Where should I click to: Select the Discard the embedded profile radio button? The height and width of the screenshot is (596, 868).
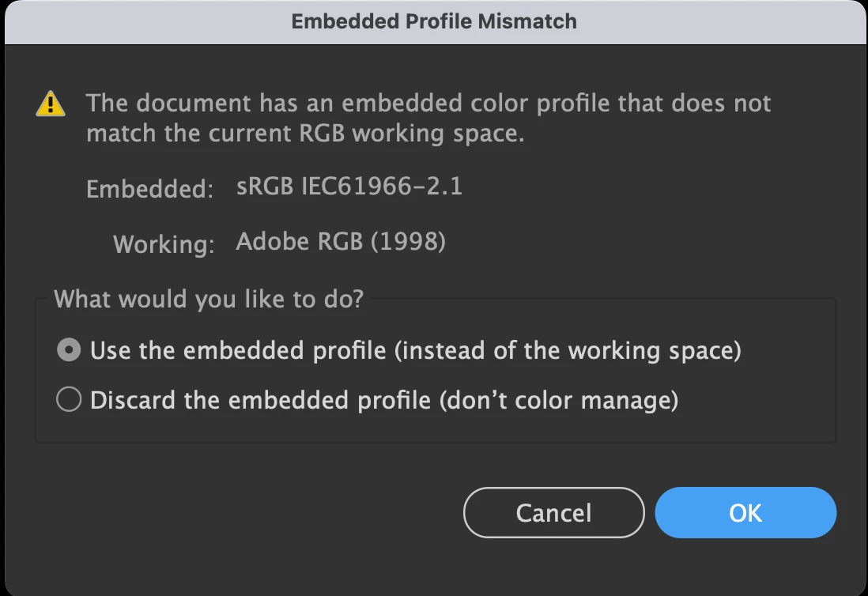69,401
